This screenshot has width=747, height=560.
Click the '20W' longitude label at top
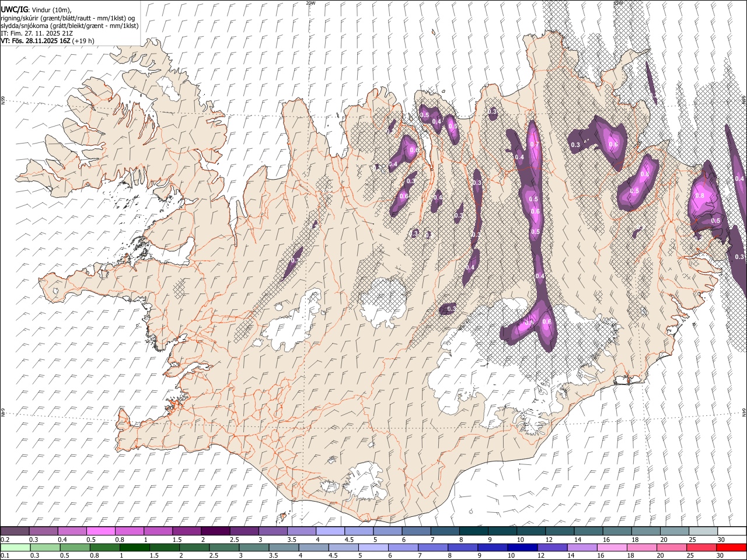click(x=310, y=3)
